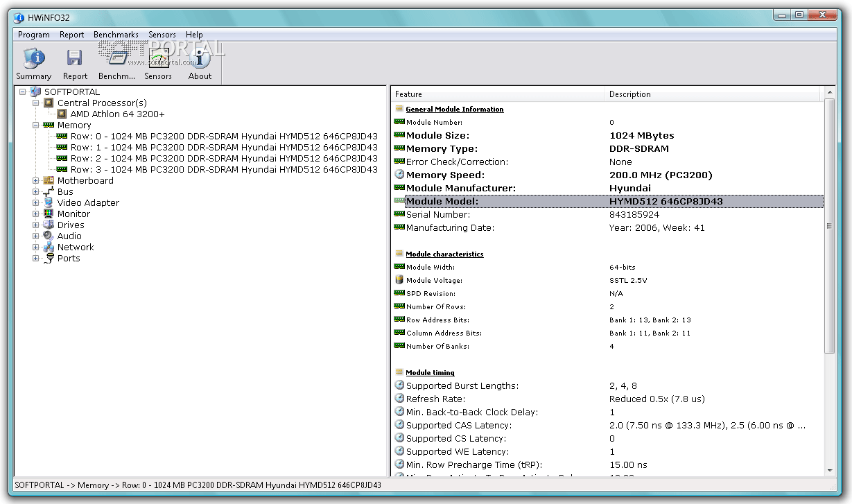Click the Report floppy disk icon
Image resolution: width=852 pixels, height=504 pixels.
[x=74, y=59]
